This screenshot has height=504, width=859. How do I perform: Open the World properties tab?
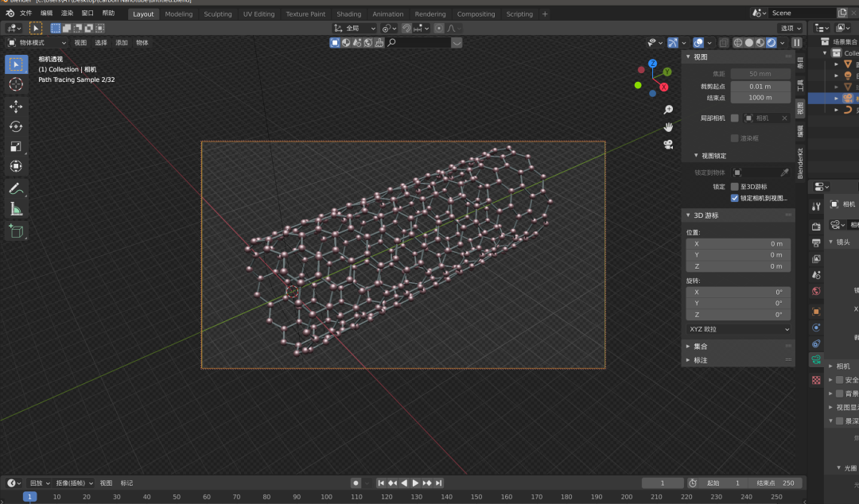[x=816, y=291]
